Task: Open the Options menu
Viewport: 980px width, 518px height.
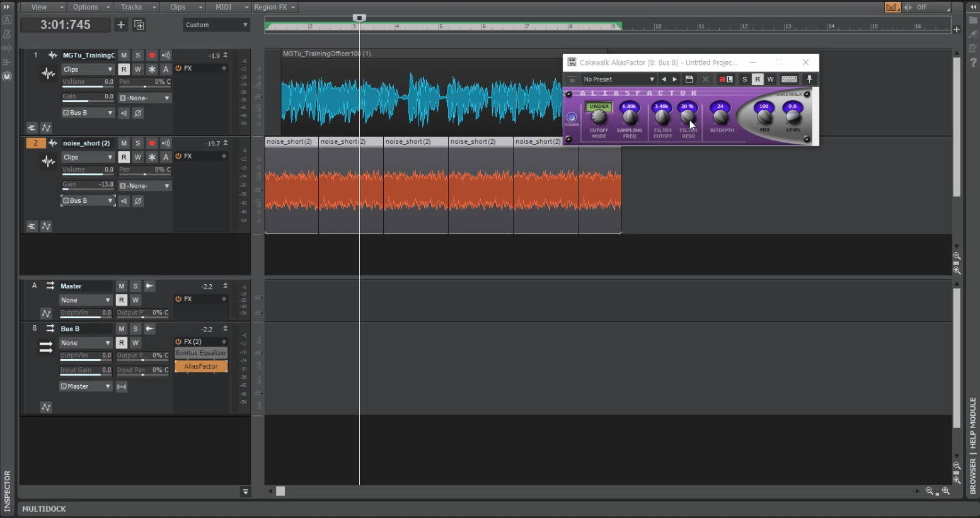Action: (x=90, y=7)
